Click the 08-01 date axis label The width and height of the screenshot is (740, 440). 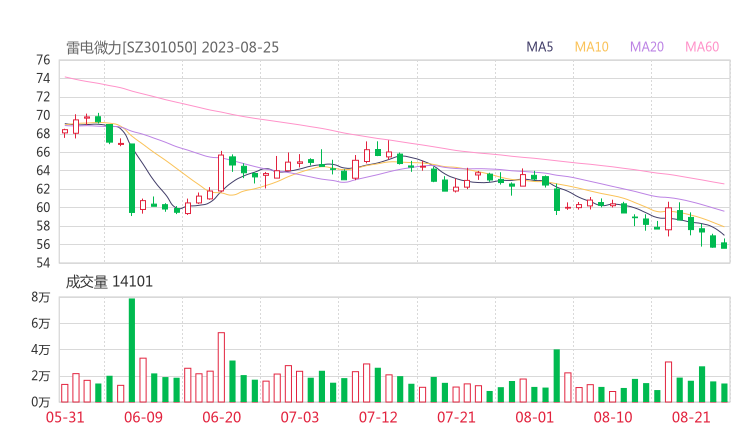point(534,417)
